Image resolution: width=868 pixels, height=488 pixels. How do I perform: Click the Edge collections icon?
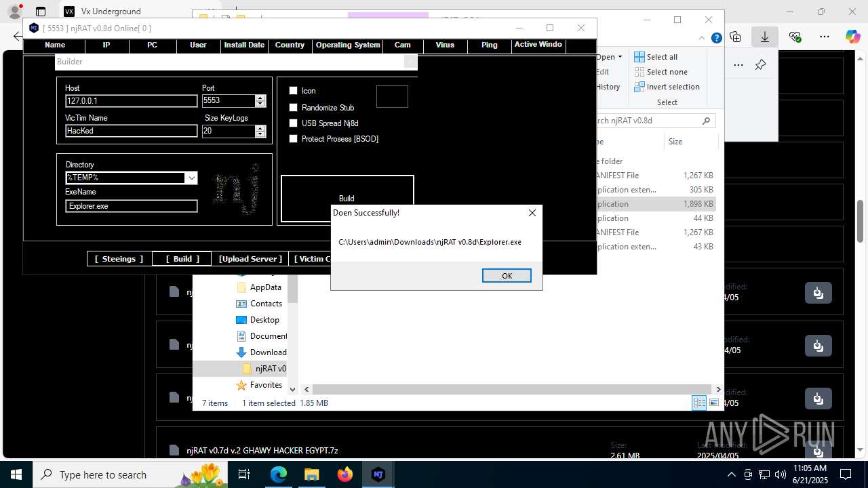(735, 37)
